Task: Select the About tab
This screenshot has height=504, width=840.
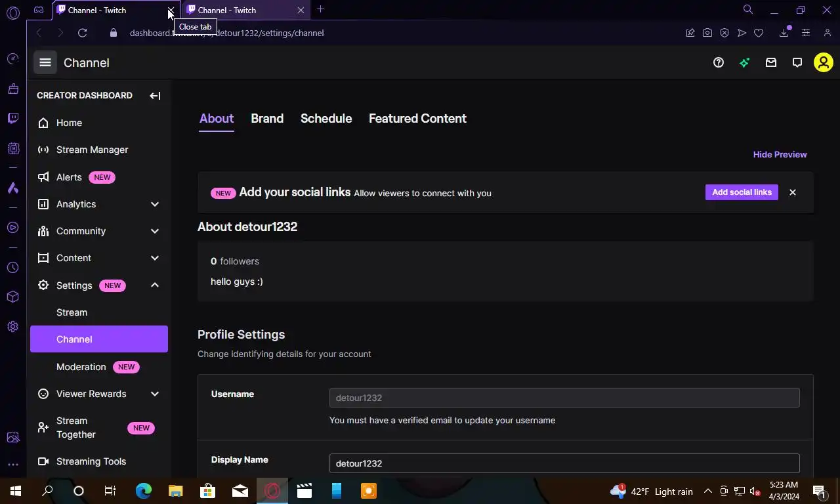Action: (217, 119)
